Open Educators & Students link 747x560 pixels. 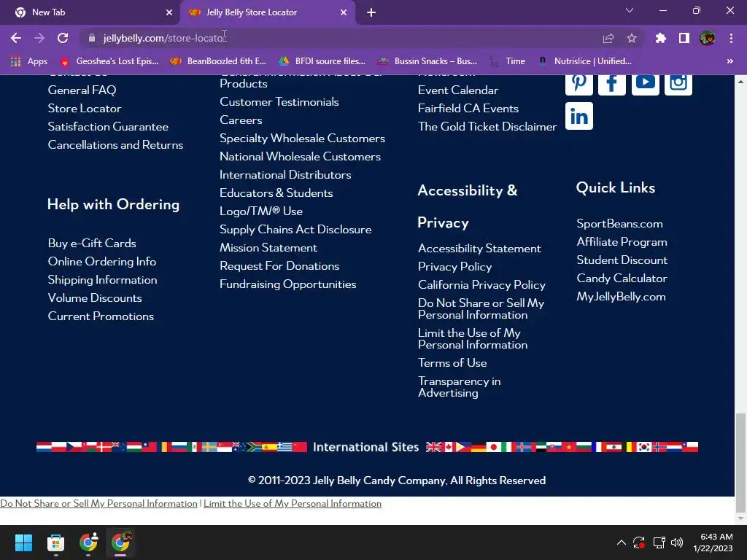tap(276, 192)
